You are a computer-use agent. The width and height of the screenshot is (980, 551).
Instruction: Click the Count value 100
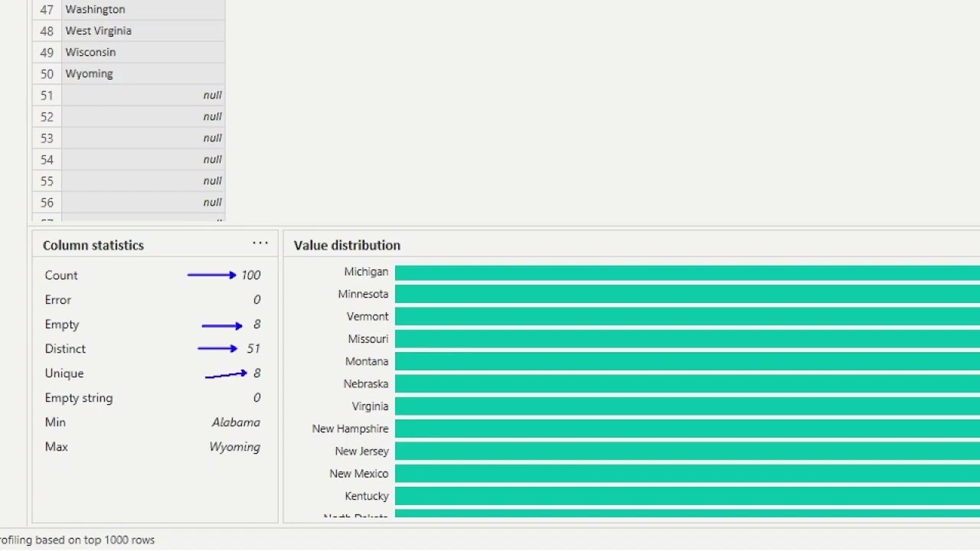[251, 275]
